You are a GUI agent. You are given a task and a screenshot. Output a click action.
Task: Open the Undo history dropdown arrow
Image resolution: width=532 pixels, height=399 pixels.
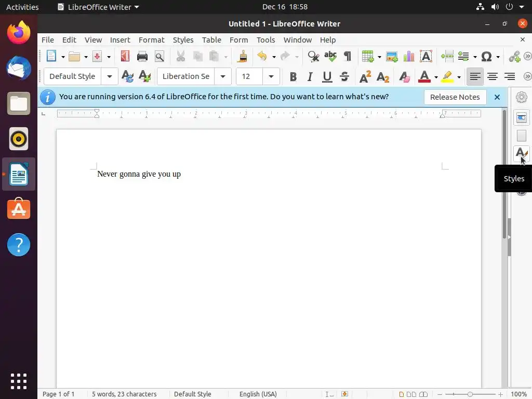[x=274, y=57]
